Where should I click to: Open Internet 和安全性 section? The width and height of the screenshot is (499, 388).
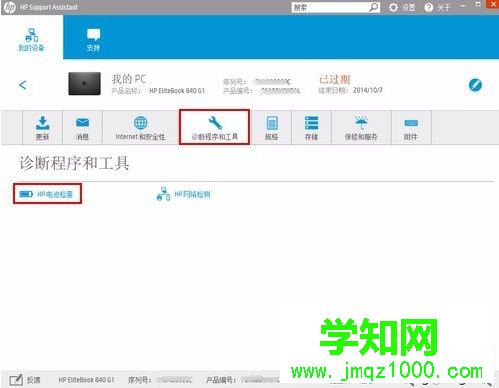pyautogui.click(x=140, y=128)
